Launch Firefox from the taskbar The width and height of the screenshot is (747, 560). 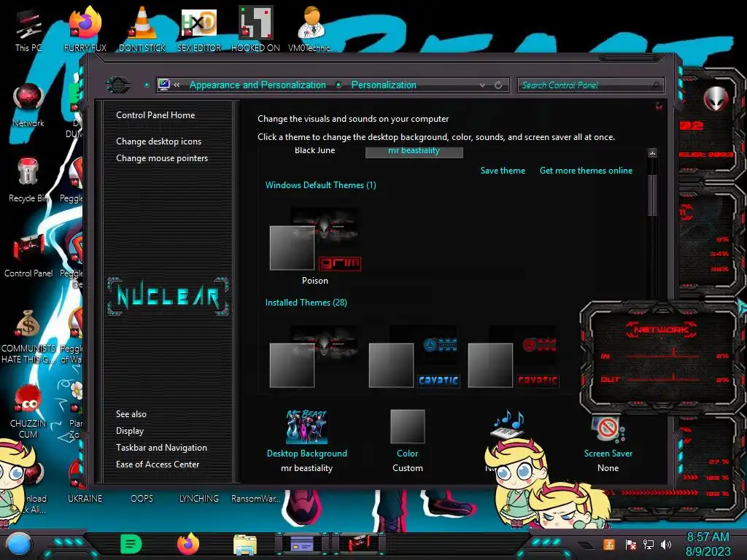[188, 544]
